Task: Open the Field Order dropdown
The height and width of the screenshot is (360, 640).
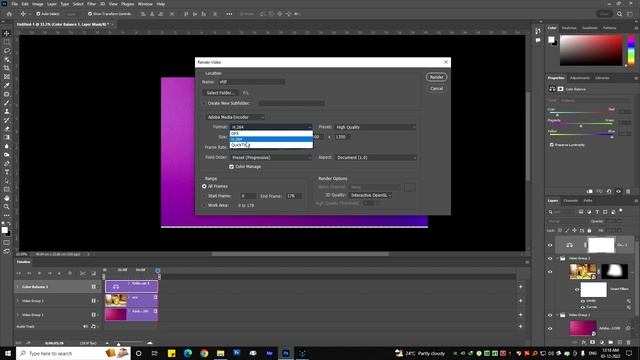Action: 271,158
